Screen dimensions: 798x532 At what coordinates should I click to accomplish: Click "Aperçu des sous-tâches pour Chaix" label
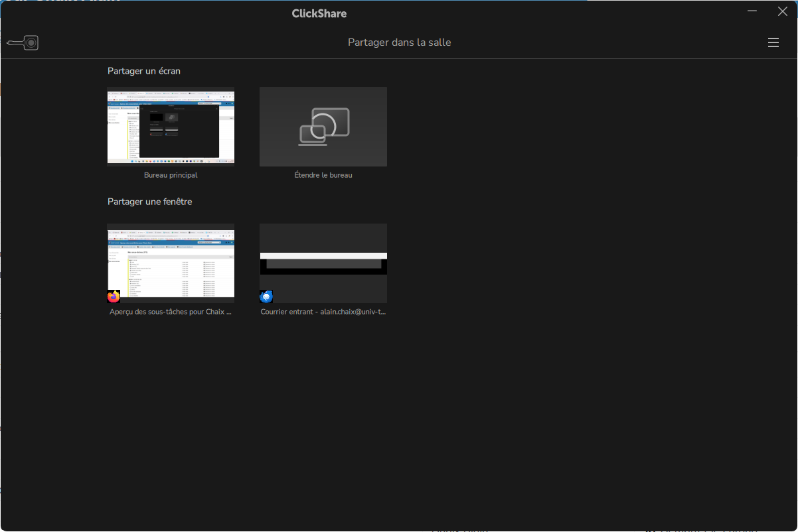tap(171, 312)
